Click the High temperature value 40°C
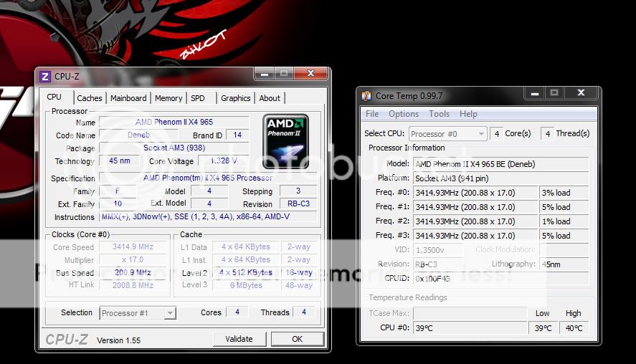This screenshot has width=636, height=364. [574, 328]
